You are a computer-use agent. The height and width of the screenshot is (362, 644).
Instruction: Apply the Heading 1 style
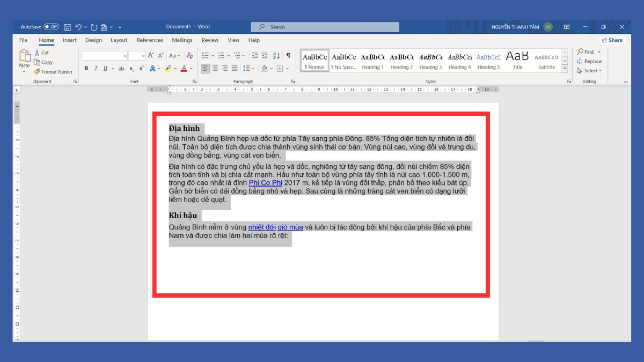click(372, 61)
